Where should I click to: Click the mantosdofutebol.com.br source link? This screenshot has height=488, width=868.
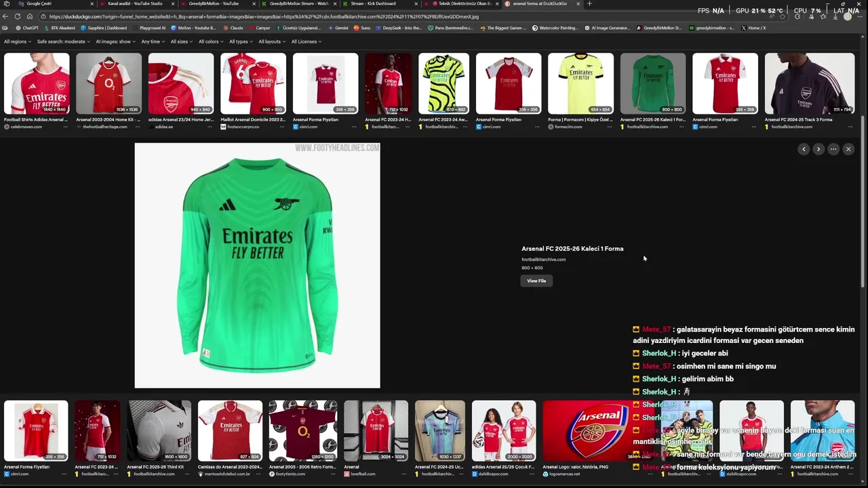[x=228, y=474]
